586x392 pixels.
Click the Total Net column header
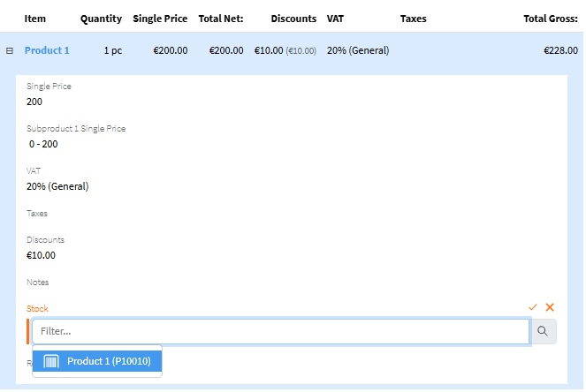[x=220, y=18]
